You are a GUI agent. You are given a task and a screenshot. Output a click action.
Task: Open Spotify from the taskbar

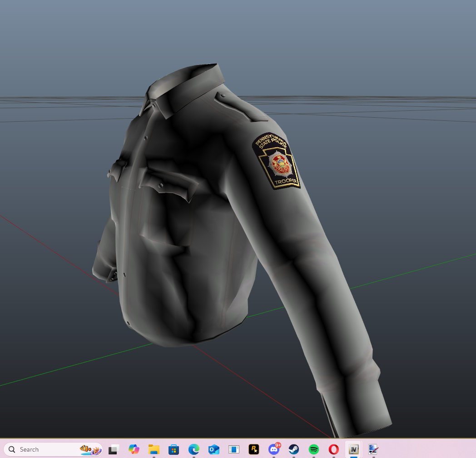[313, 449]
